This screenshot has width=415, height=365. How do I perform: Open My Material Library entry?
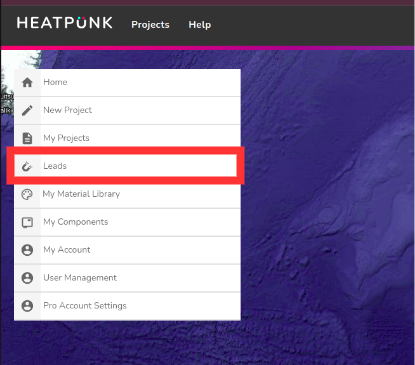coord(127,195)
